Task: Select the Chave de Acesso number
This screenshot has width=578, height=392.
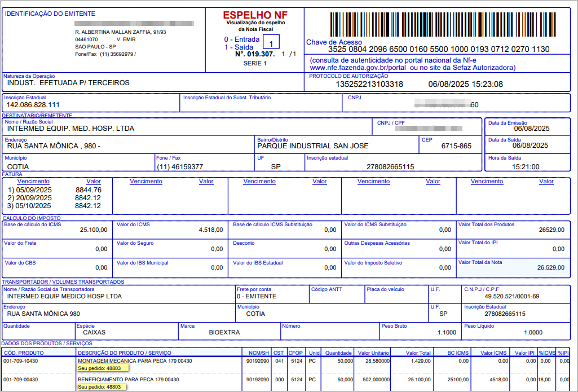Action: 438,50
